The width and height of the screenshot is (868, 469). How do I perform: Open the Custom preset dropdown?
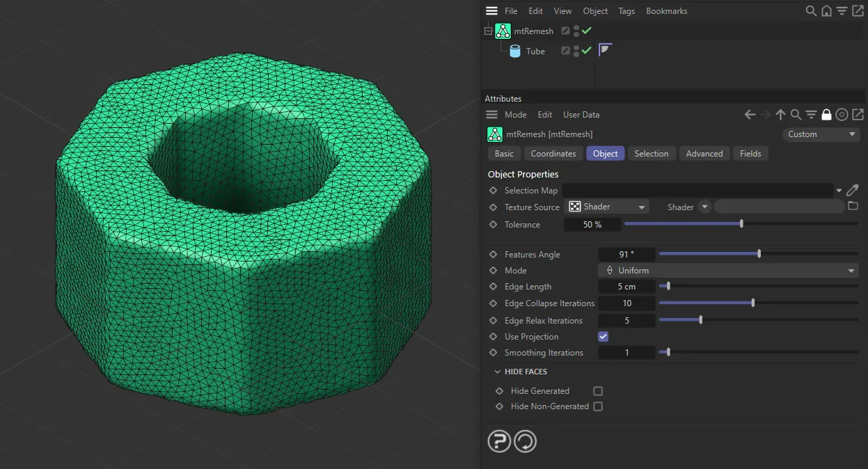coord(821,134)
